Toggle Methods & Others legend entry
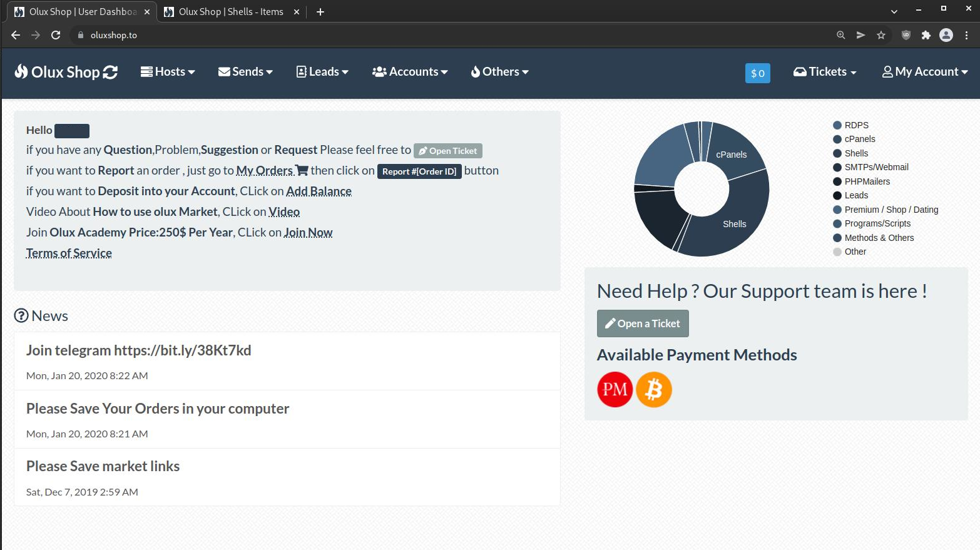 click(x=874, y=238)
